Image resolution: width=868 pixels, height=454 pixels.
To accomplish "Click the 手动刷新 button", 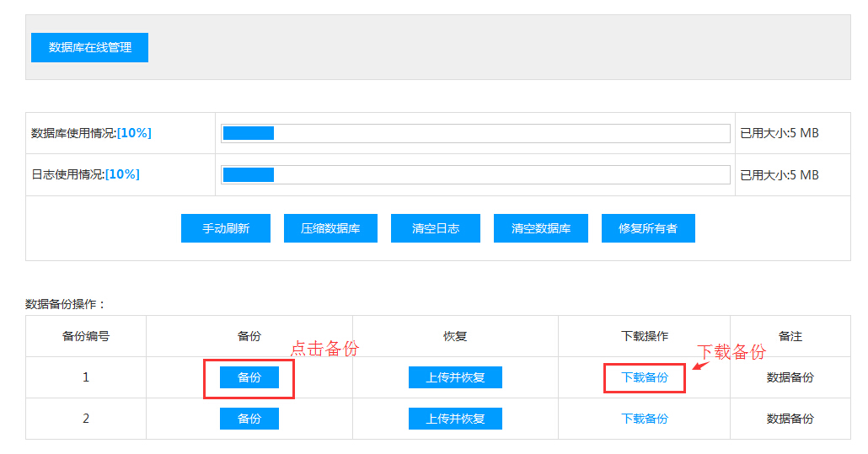I will pos(225,228).
